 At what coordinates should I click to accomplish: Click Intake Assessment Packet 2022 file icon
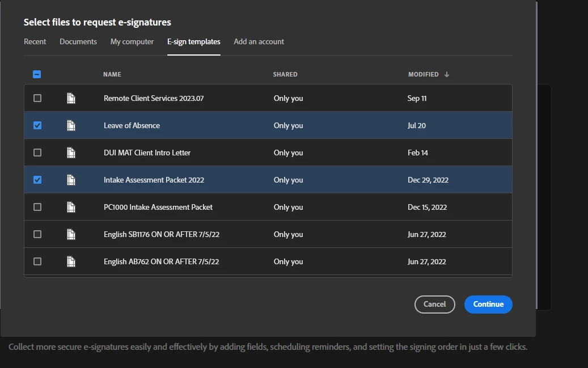[x=71, y=180]
